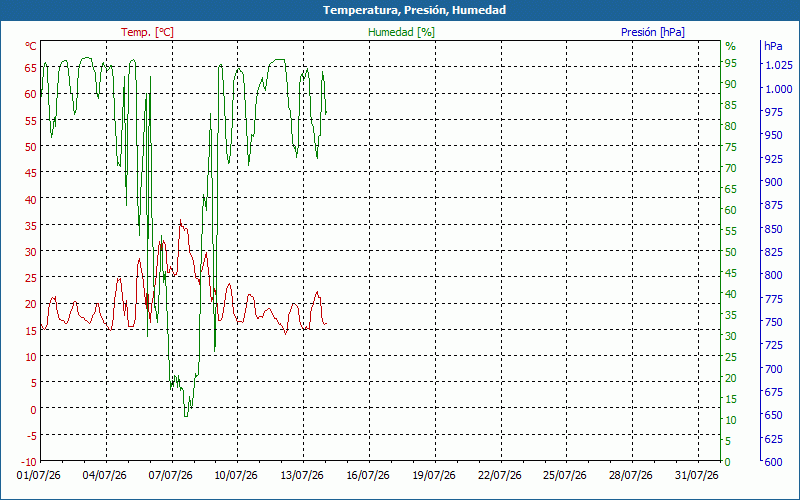Click the chart title Temperatura, Presión, Humedad
This screenshot has width=800, height=500.
[x=414, y=10]
